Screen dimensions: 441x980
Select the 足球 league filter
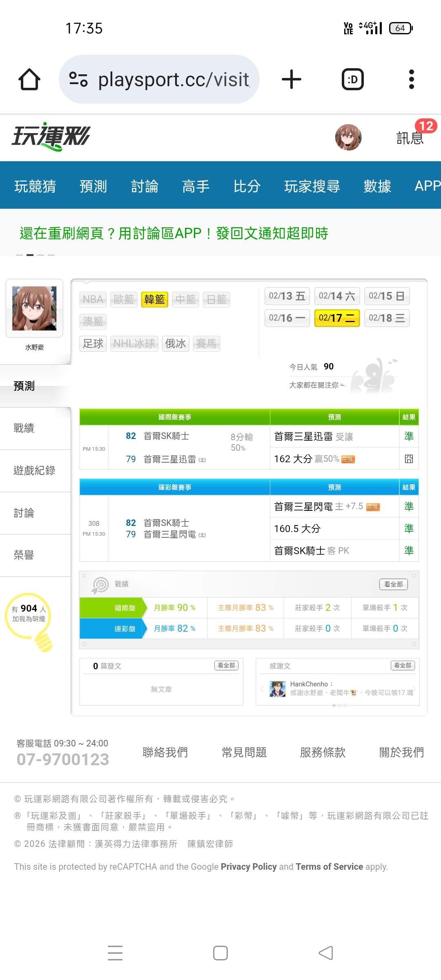[x=93, y=343]
